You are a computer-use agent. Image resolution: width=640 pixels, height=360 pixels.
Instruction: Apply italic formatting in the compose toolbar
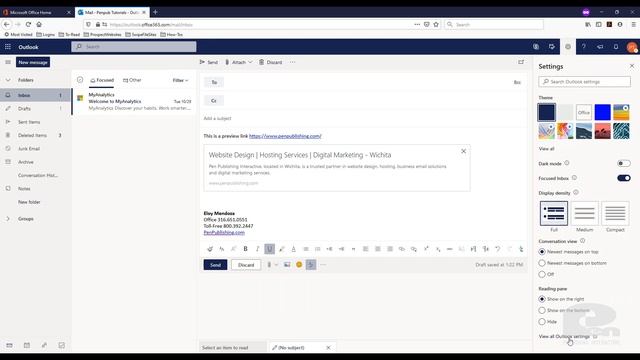coord(257,249)
